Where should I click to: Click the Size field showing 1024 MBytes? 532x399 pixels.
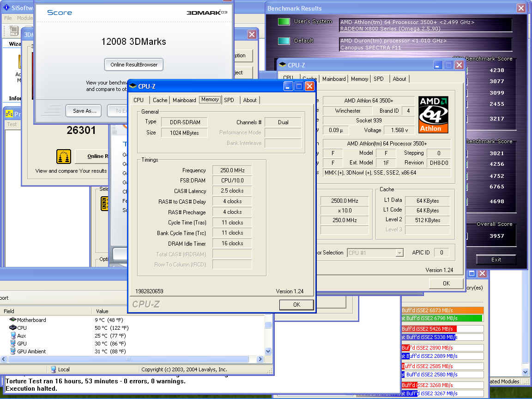point(184,133)
